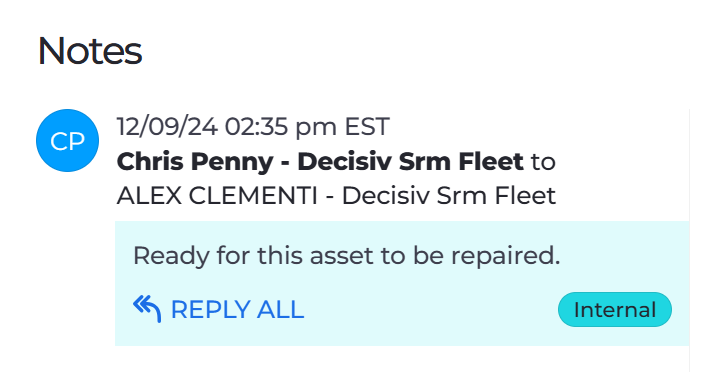This screenshot has width=702, height=384.
Task: Select the word 'to' after sender name
Action: tap(543, 162)
